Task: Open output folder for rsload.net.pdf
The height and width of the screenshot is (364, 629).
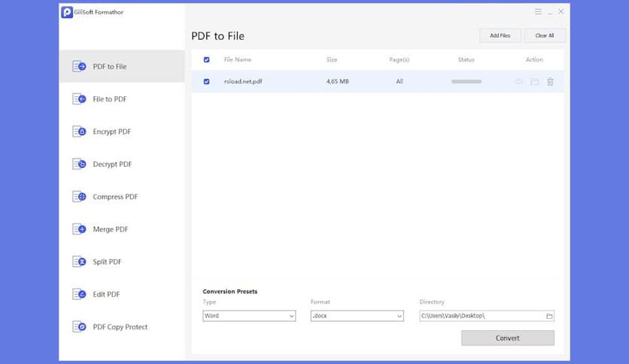Action: (534, 81)
